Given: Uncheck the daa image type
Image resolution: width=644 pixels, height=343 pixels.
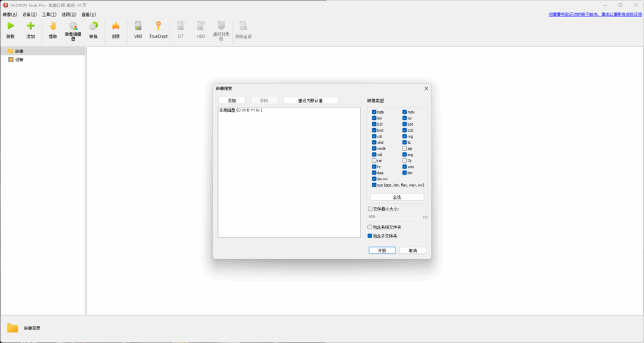Looking at the screenshot, I should pyautogui.click(x=374, y=173).
